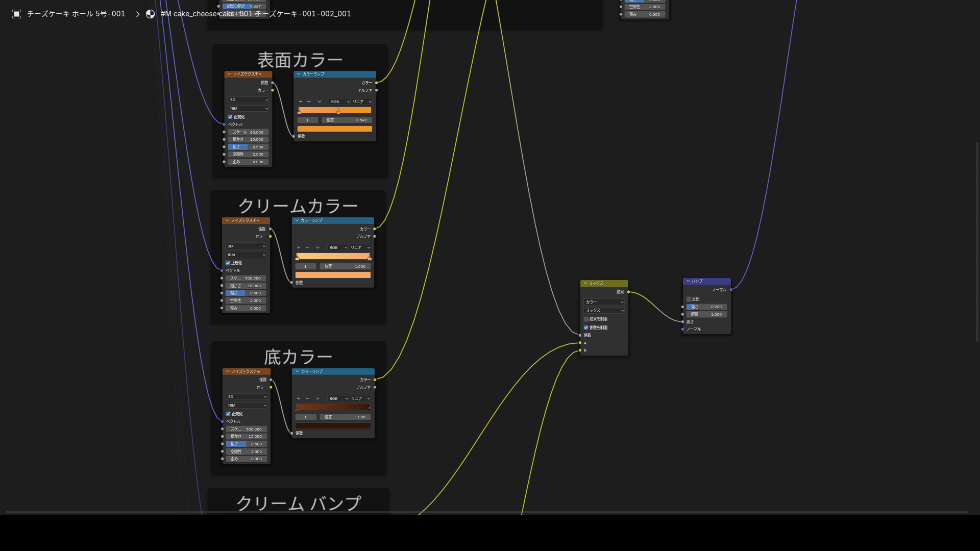Open the fBM type dropdown in 表面カラー

tap(248, 109)
